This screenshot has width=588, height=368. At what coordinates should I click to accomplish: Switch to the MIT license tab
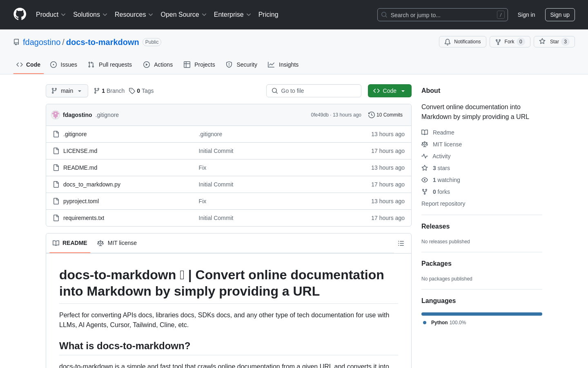(117, 243)
